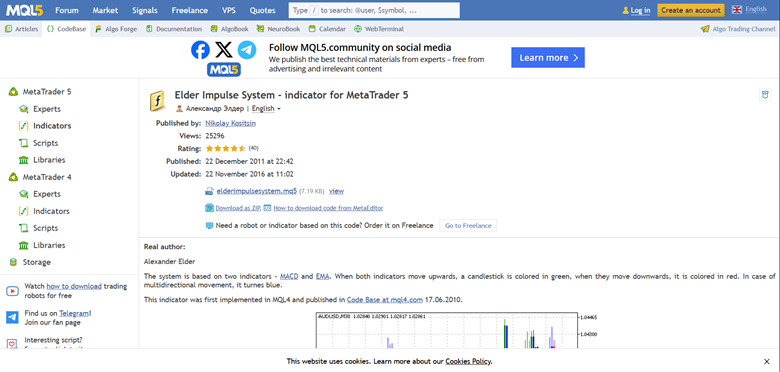Expand the English language dropdown under the title
This screenshot has height=372, width=780.
[266, 108]
